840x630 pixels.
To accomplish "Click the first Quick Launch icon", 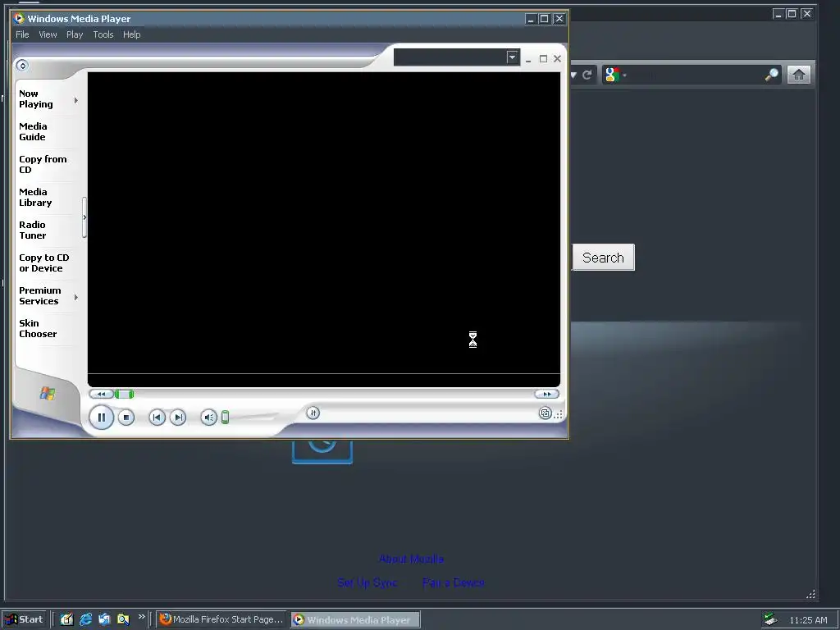I will tap(66, 619).
